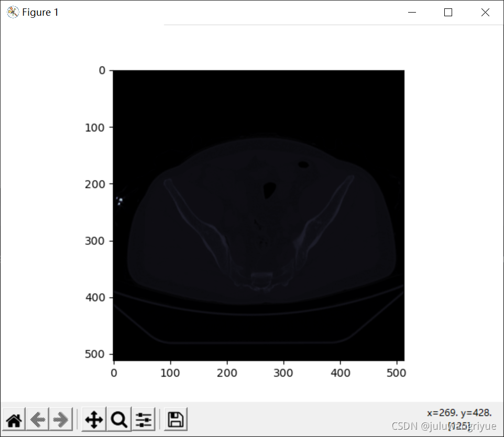Click y-axis tick label 300
The image size is (504, 437).
point(95,241)
